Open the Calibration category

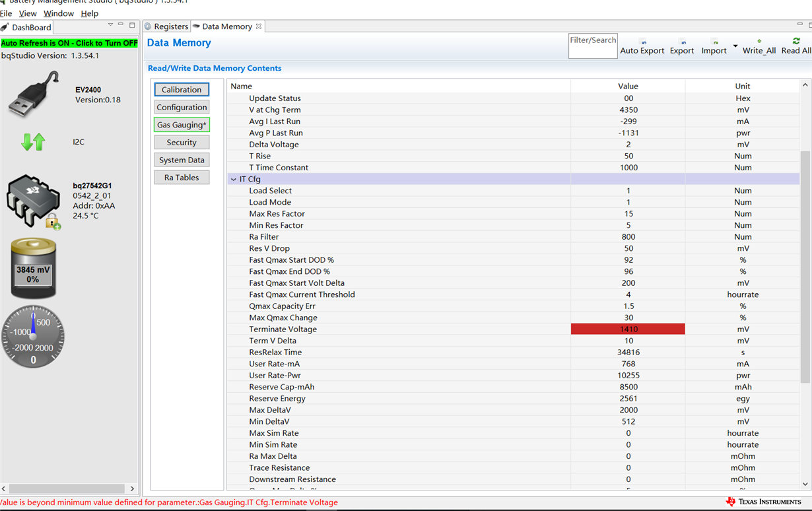[x=182, y=89]
